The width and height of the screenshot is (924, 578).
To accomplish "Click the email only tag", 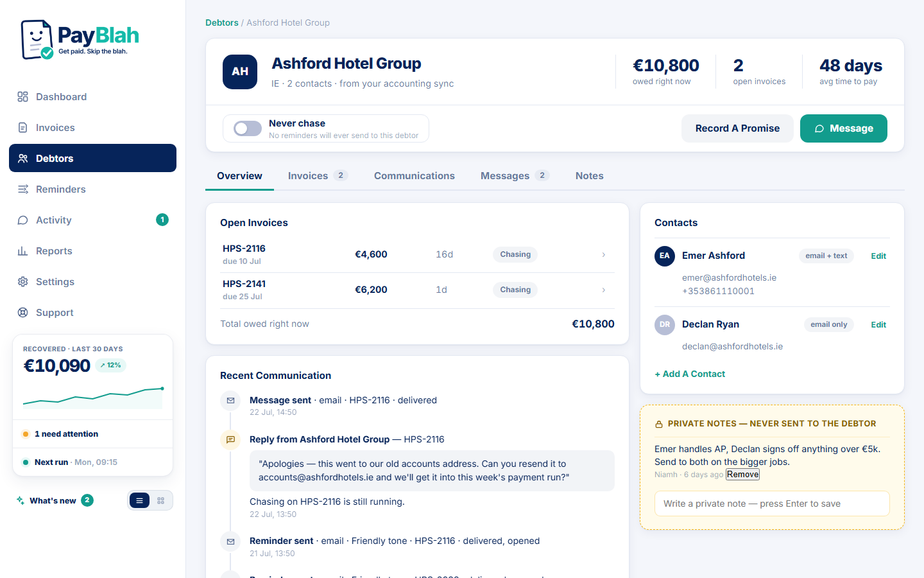I will pyautogui.click(x=829, y=324).
